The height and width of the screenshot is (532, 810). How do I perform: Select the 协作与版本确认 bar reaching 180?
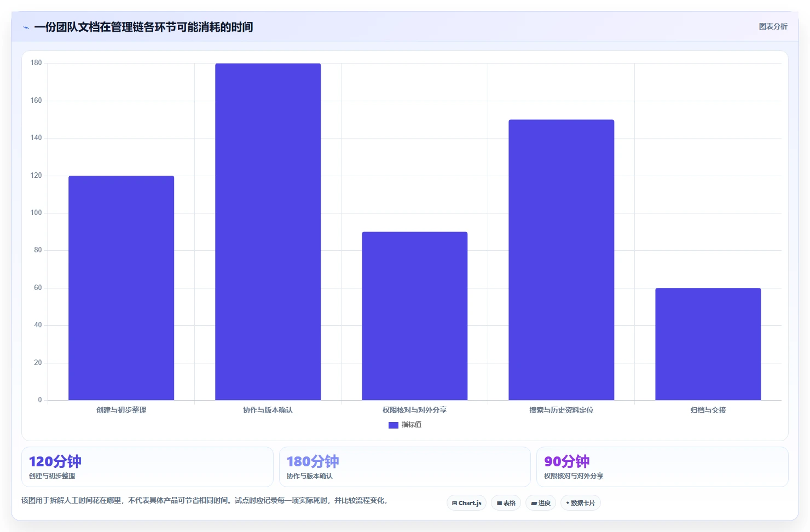[x=268, y=232]
